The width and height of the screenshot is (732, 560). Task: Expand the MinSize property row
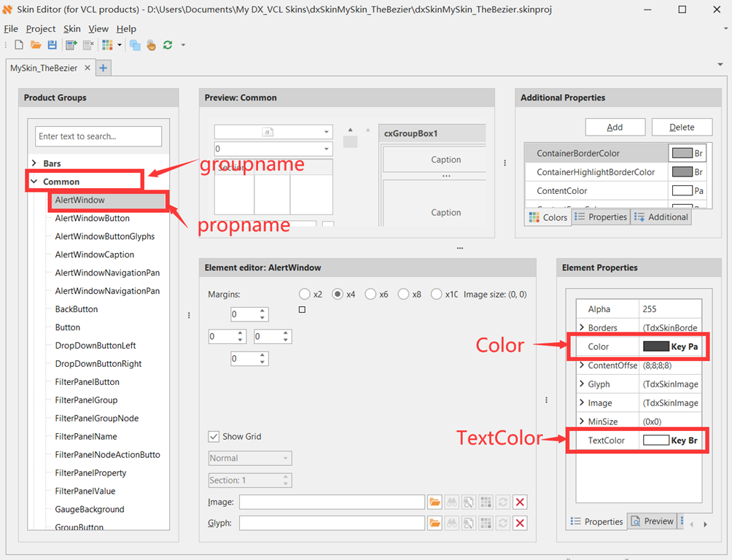[x=582, y=421]
